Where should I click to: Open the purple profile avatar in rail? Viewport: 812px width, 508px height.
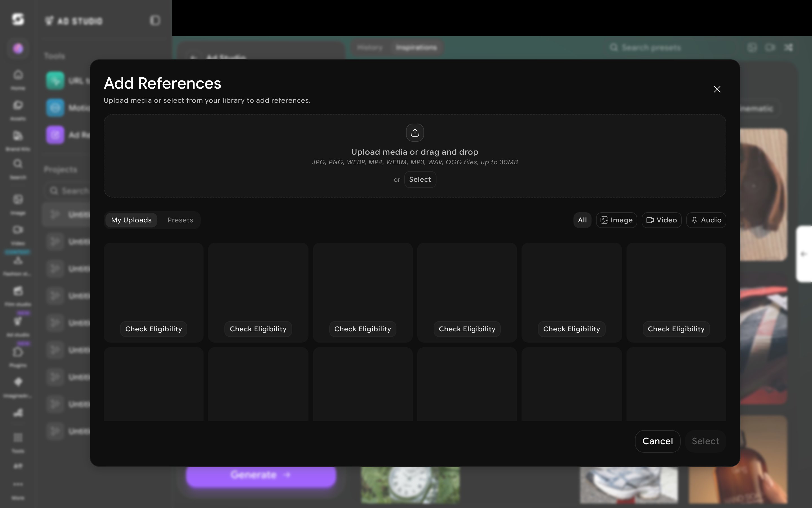point(18,49)
